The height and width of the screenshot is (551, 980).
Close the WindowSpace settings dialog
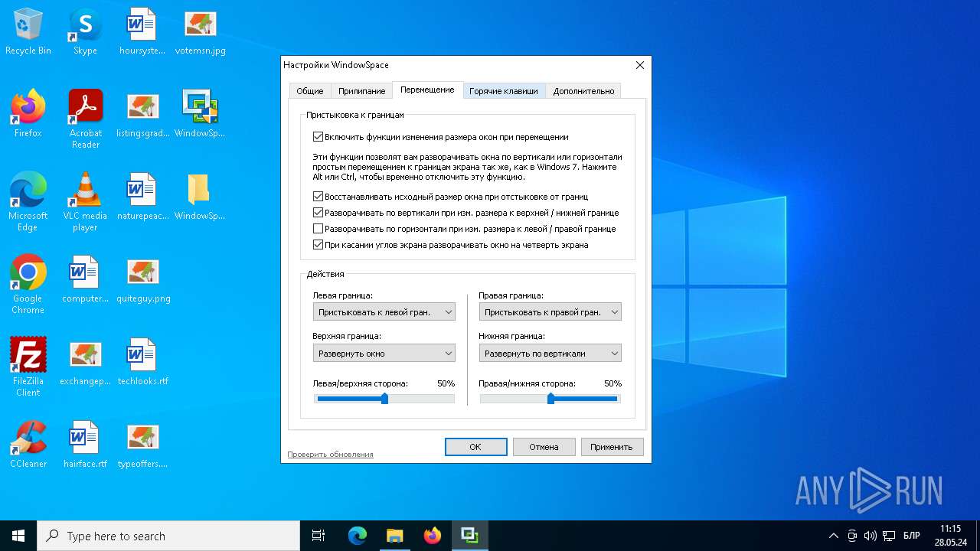click(640, 65)
